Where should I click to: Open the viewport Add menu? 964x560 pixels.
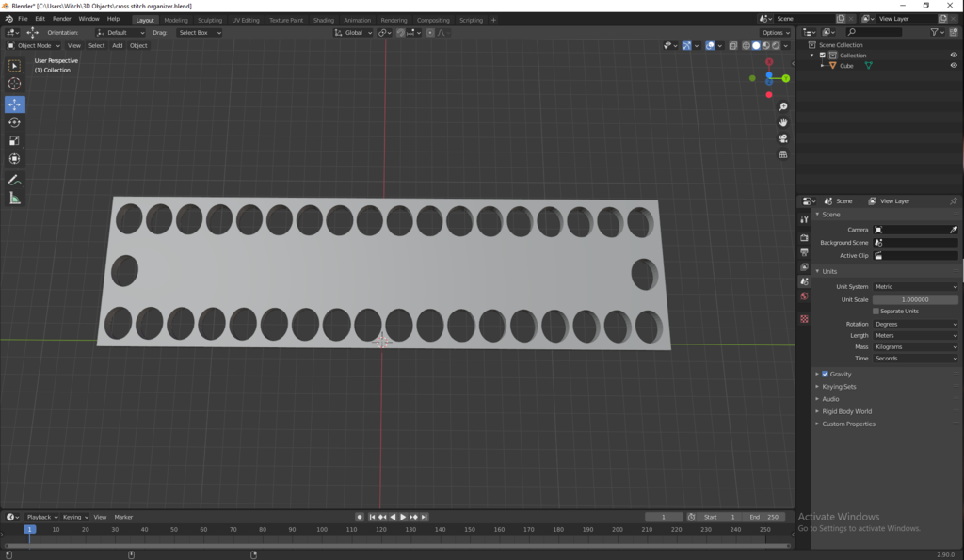coord(117,45)
